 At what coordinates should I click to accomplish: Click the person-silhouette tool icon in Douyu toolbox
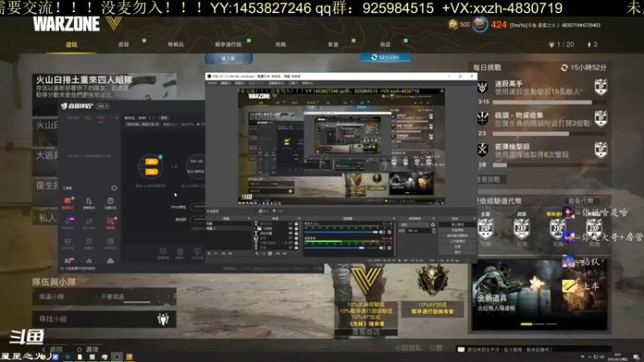pyautogui.click(x=89, y=200)
